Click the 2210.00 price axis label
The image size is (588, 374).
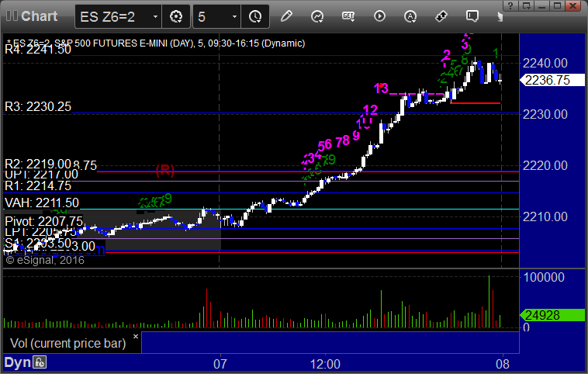click(545, 216)
